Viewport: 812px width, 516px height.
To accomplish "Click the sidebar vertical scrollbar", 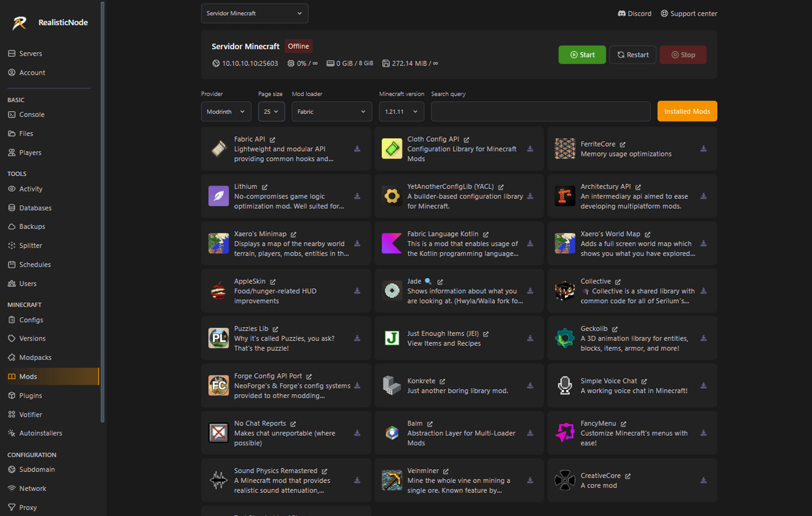I will (102, 212).
